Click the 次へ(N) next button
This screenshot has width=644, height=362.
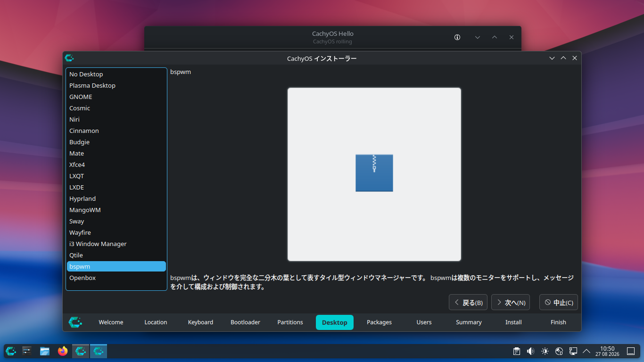click(x=511, y=303)
